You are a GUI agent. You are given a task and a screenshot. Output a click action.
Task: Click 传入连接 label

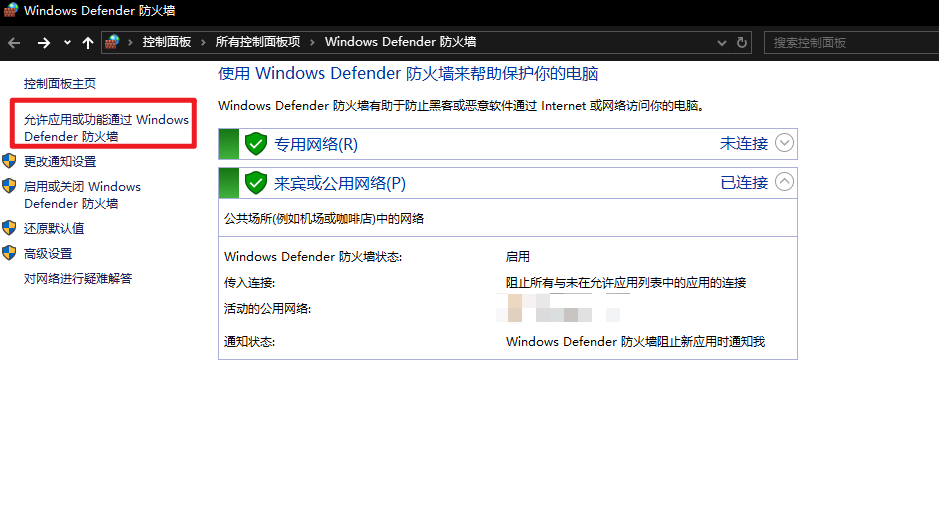point(249,283)
